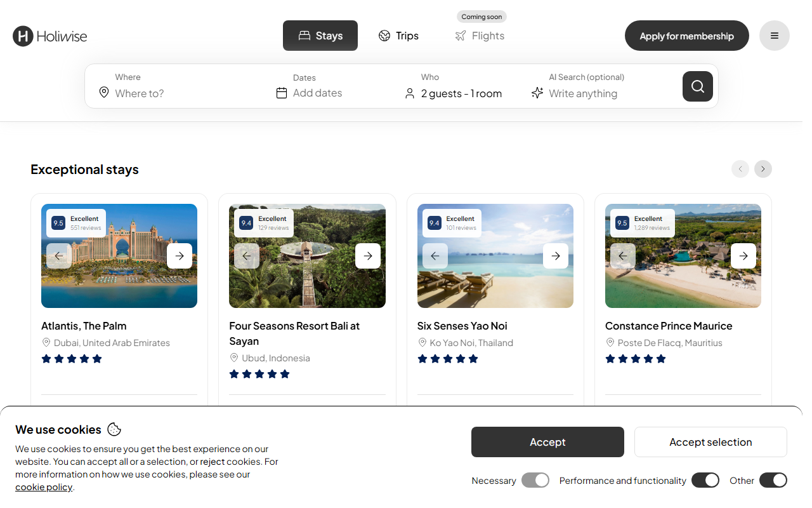Click the guest person icon
Viewport: 812px width, 508px height.
click(x=410, y=94)
